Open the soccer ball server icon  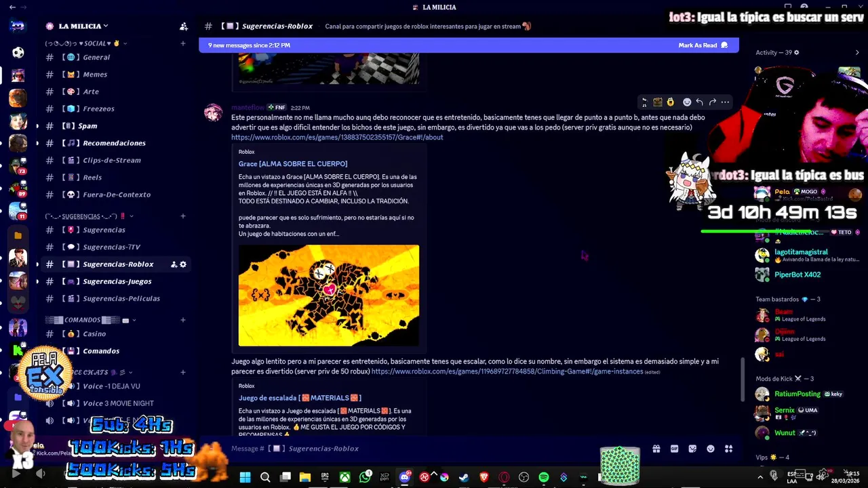(18, 53)
